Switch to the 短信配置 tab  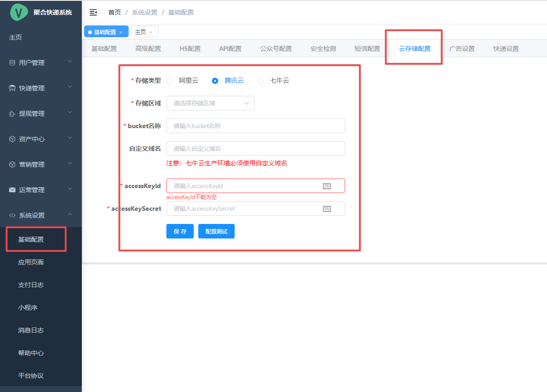367,49
